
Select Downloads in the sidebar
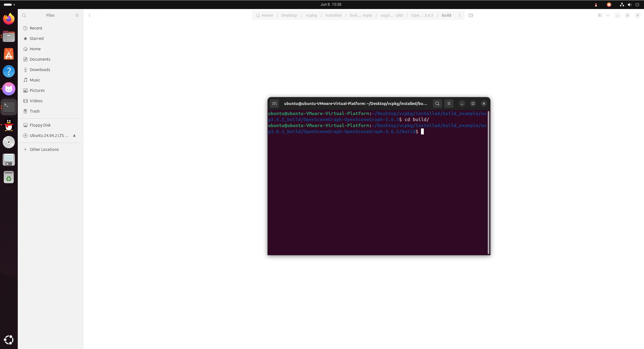40,70
